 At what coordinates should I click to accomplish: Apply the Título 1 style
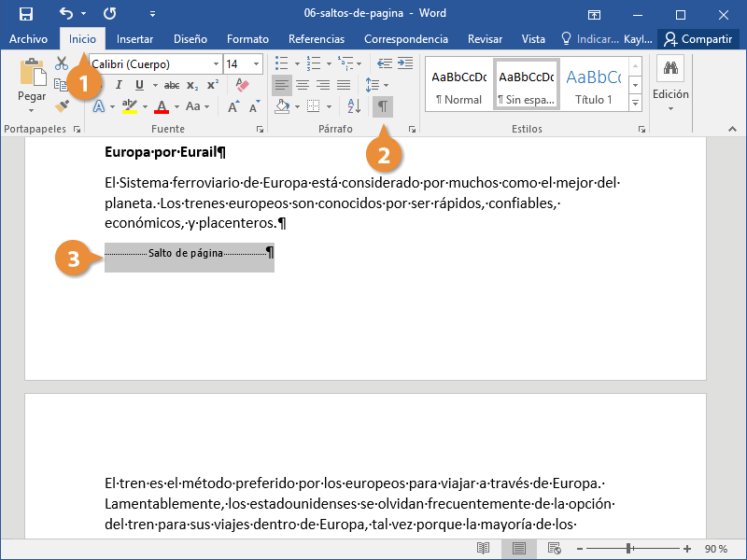tap(593, 85)
